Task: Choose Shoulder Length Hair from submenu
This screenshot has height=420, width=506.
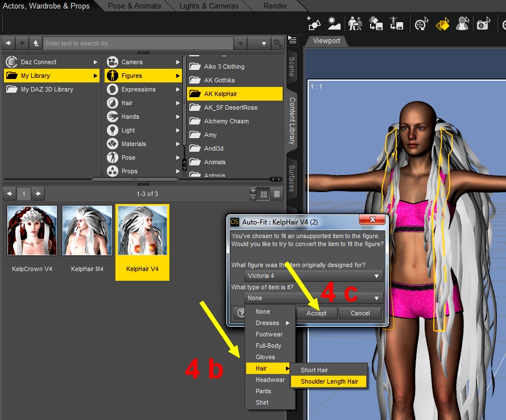Action: (329, 381)
